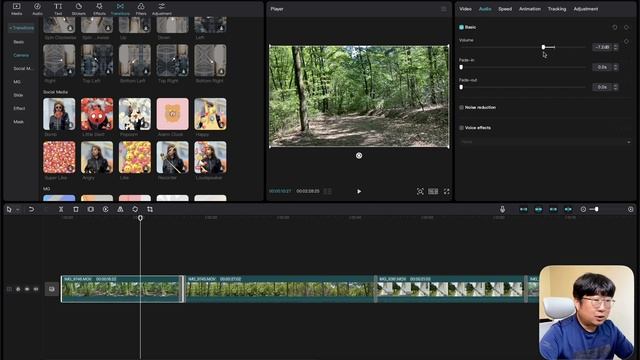Image resolution: width=640 pixels, height=360 pixels.
Task: Click the delete trash icon in timeline toolbar
Action: tap(76, 209)
